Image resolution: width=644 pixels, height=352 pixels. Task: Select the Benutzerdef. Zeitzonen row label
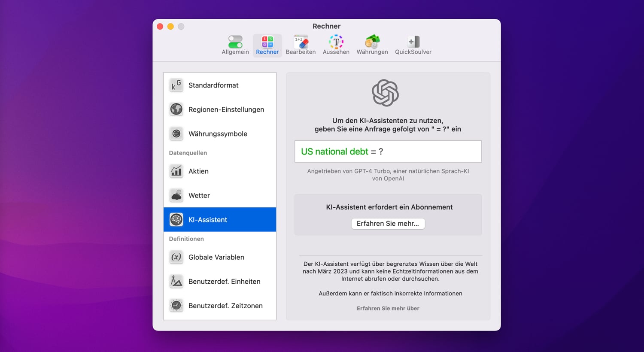(x=225, y=306)
